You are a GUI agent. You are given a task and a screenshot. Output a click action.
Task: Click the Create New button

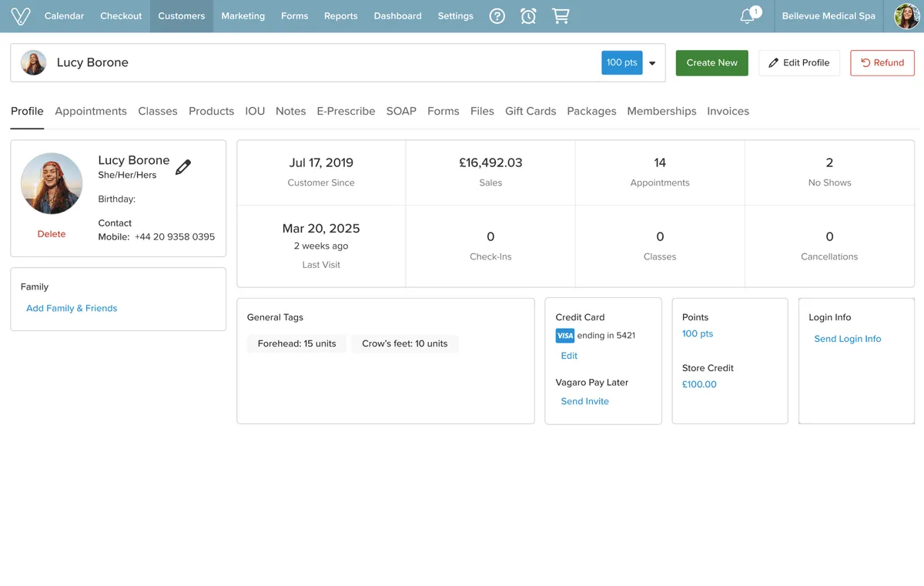711,63
